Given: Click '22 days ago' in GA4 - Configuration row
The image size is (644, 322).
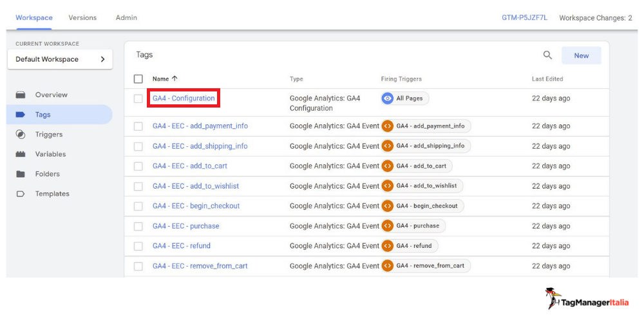Looking at the screenshot, I should pos(551,98).
